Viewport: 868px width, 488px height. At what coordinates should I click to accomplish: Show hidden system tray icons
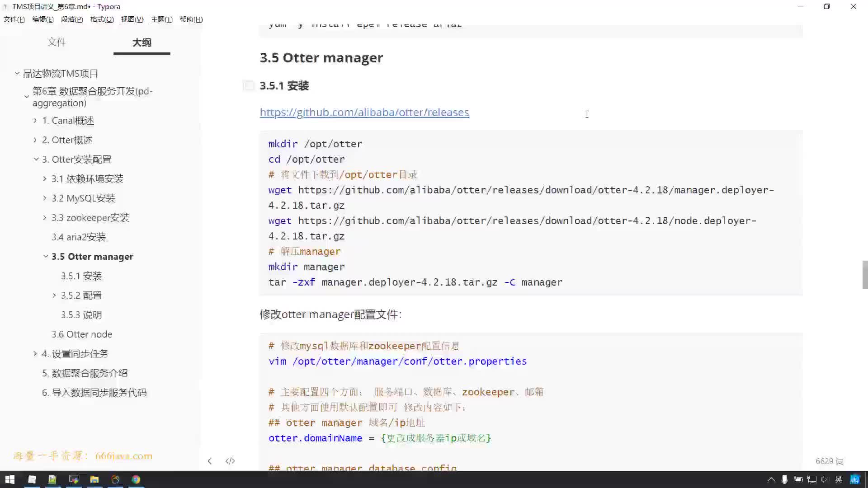(x=771, y=479)
